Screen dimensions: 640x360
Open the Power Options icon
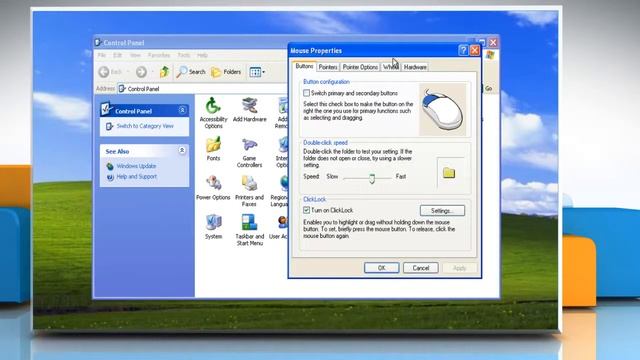pyautogui.click(x=213, y=188)
